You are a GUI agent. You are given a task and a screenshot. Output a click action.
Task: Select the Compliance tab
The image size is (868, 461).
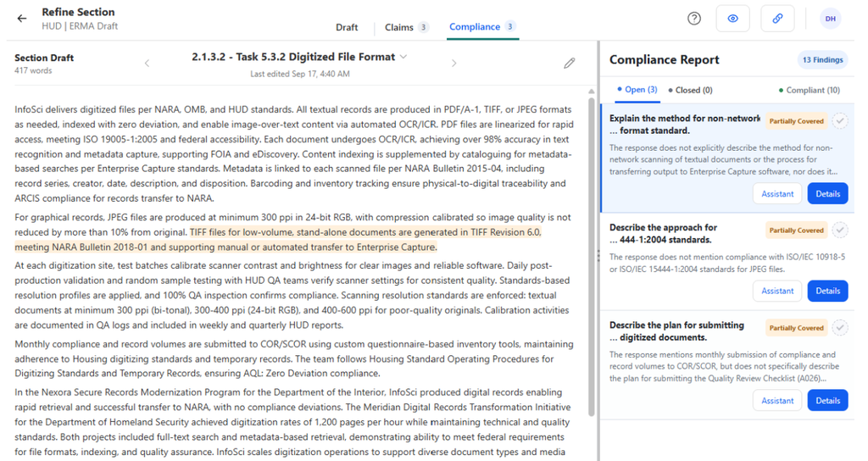click(482, 26)
